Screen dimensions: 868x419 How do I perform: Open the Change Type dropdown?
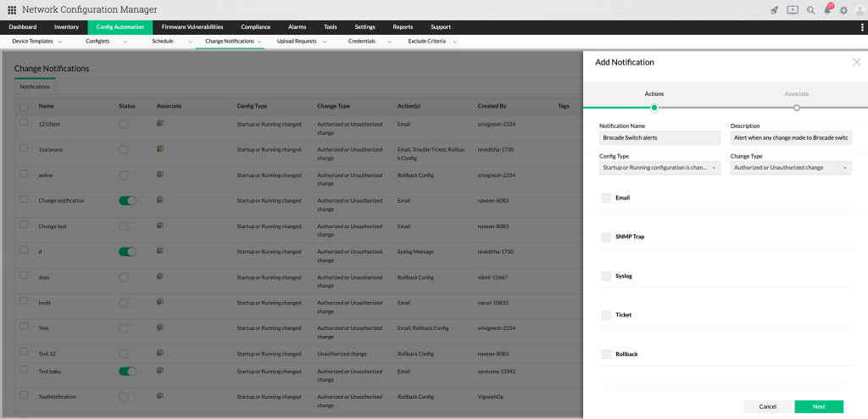[x=791, y=168]
